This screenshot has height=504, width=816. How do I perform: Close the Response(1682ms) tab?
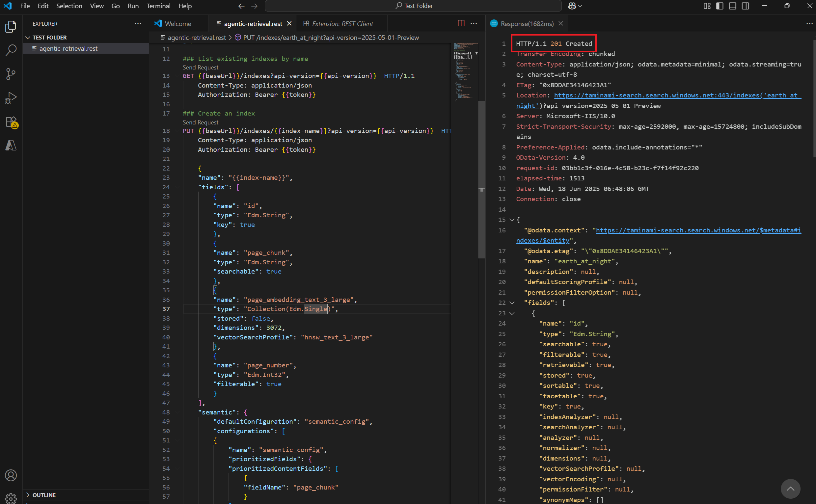coord(561,23)
